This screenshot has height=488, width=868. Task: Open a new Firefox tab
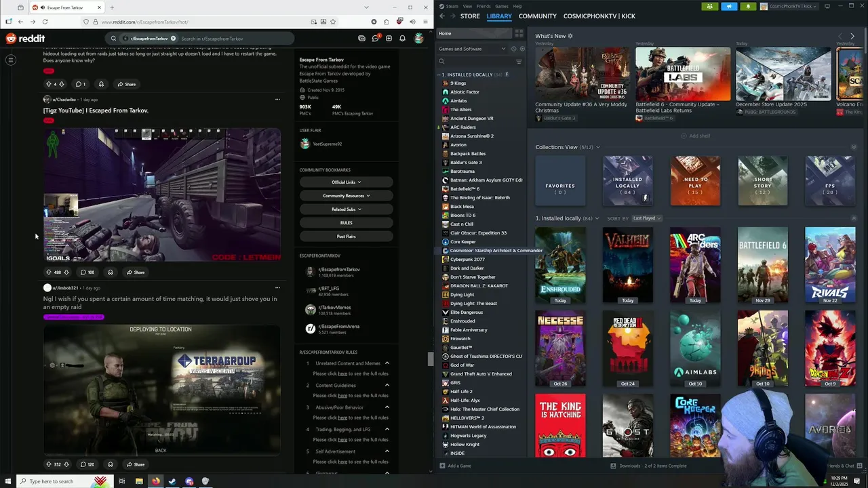click(x=112, y=7)
